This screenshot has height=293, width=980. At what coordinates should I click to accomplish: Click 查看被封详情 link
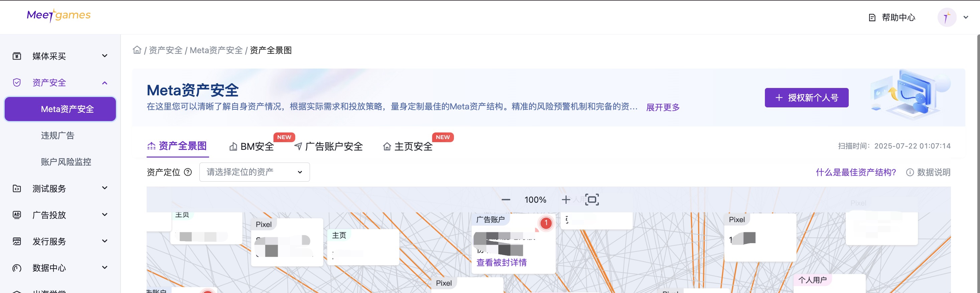click(501, 263)
